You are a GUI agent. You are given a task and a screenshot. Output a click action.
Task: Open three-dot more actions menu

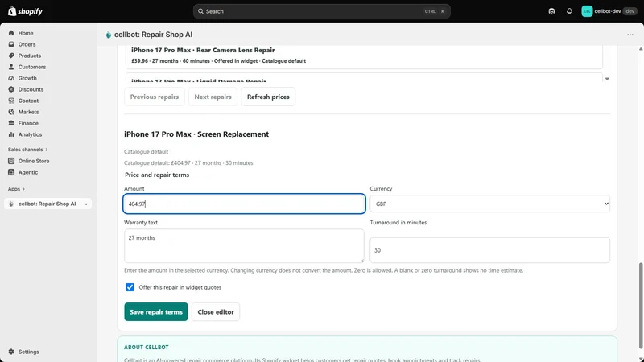click(630, 35)
